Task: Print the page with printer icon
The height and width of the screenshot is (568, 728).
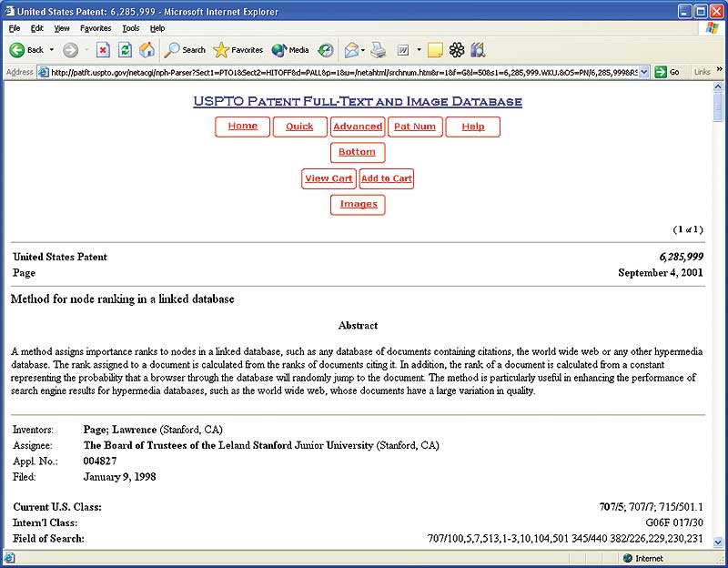Action: [379, 50]
